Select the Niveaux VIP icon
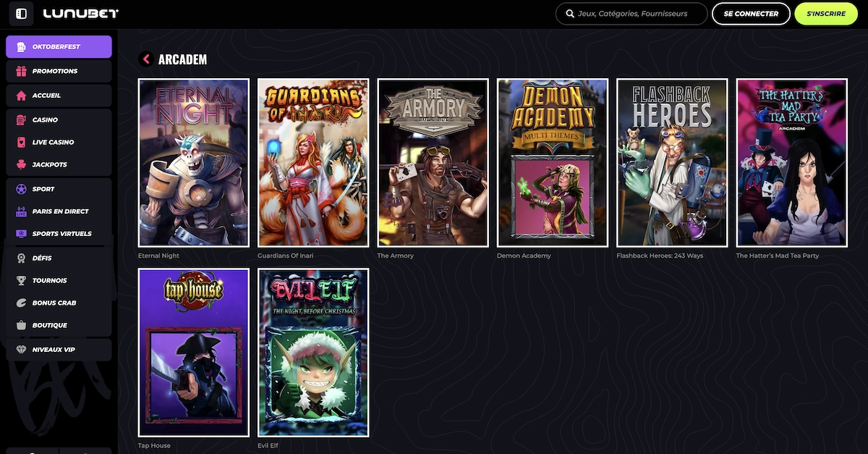Viewport: 868px width, 454px height. click(20, 349)
